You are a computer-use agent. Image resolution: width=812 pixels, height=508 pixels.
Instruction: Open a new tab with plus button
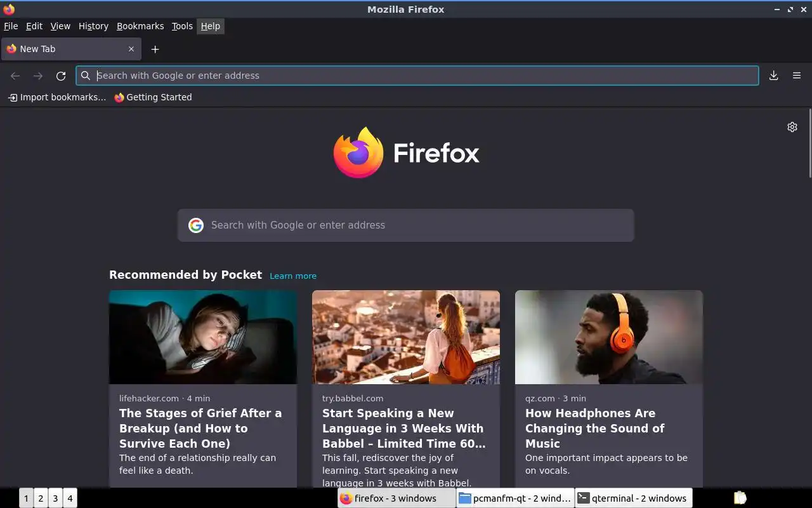coord(155,49)
